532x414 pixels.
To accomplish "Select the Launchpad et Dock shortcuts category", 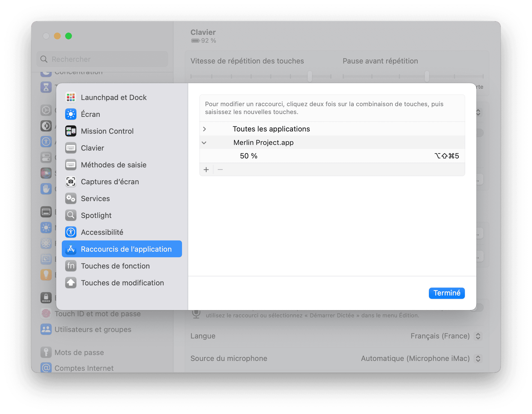I will click(x=113, y=97).
